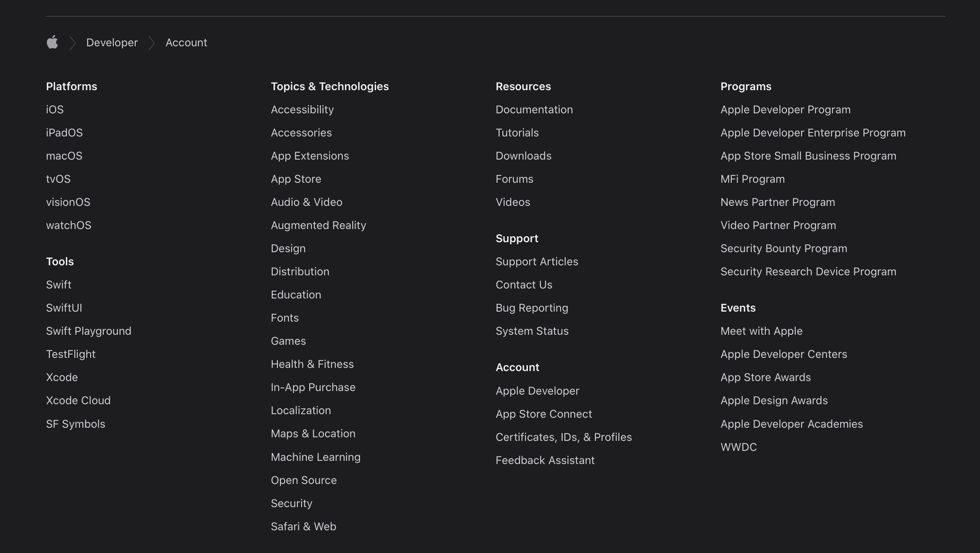This screenshot has width=980, height=553.
Task: Visit the macOS link
Action: click(x=64, y=156)
